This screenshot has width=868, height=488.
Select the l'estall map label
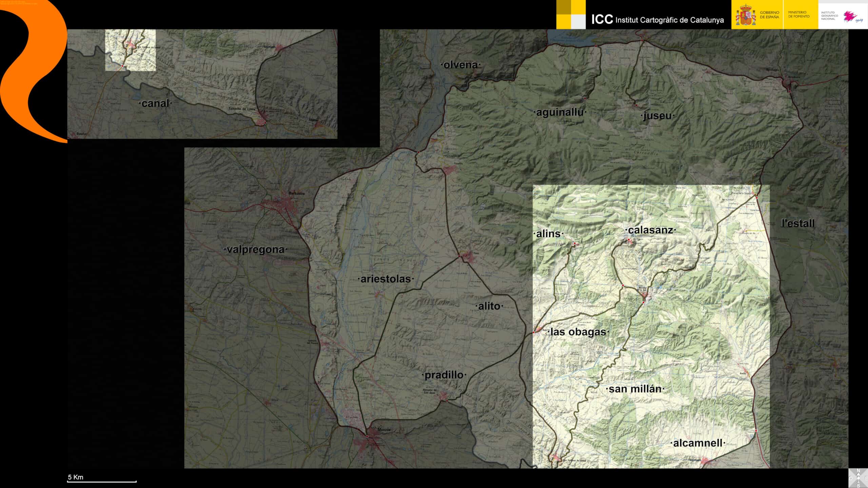[x=797, y=223]
